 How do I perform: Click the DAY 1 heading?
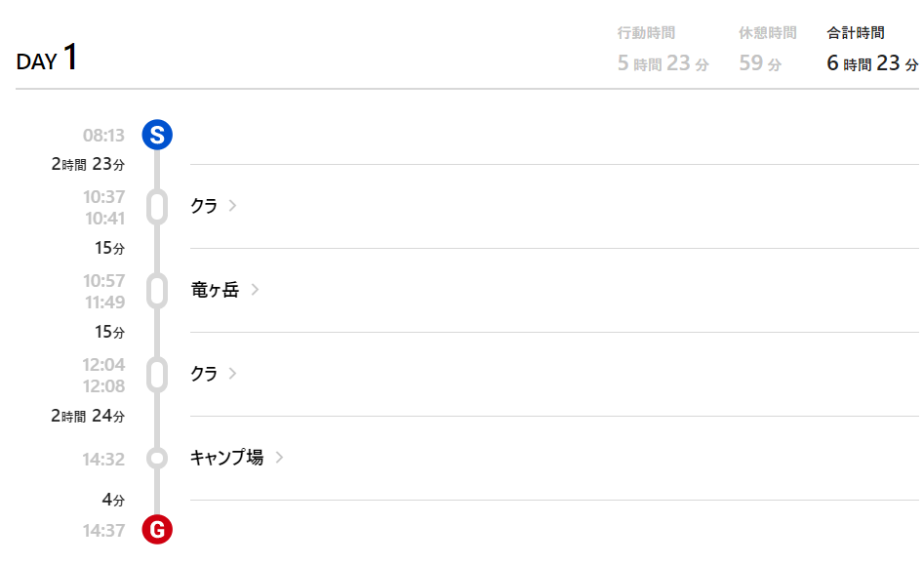47,58
